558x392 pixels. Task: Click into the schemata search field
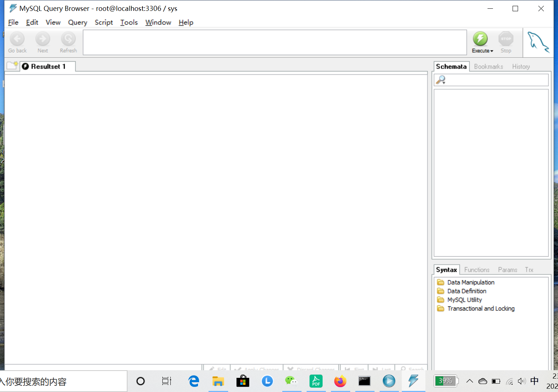[x=496, y=80]
